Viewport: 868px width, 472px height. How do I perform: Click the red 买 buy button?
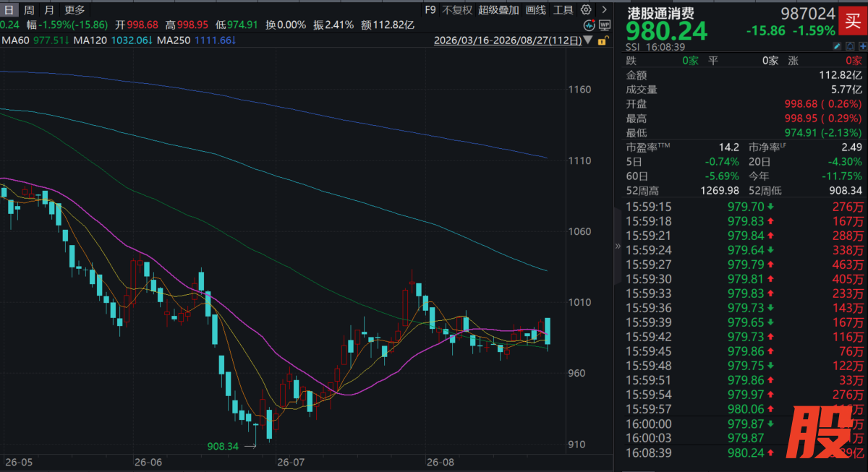(852, 20)
